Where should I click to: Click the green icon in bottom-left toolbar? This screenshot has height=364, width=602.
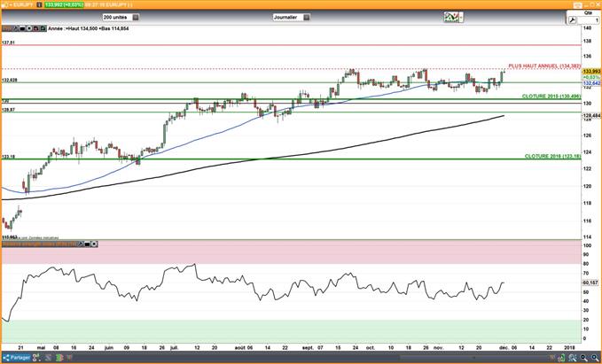click(x=59, y=358)
